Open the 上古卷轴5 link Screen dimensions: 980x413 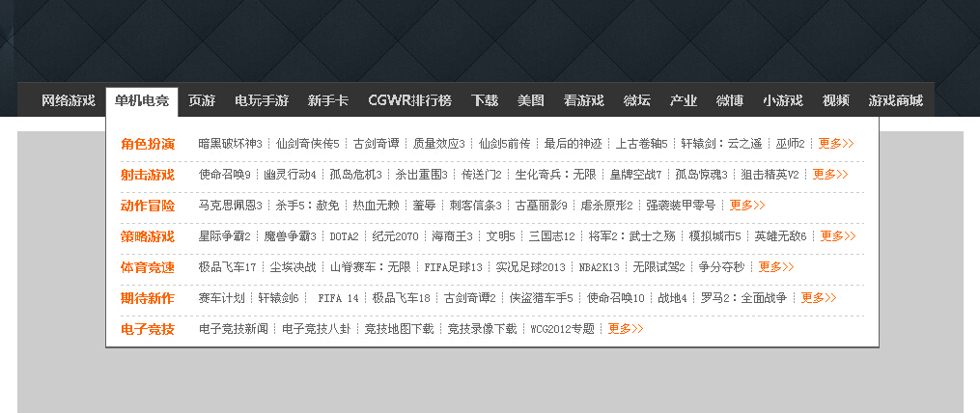642,144
